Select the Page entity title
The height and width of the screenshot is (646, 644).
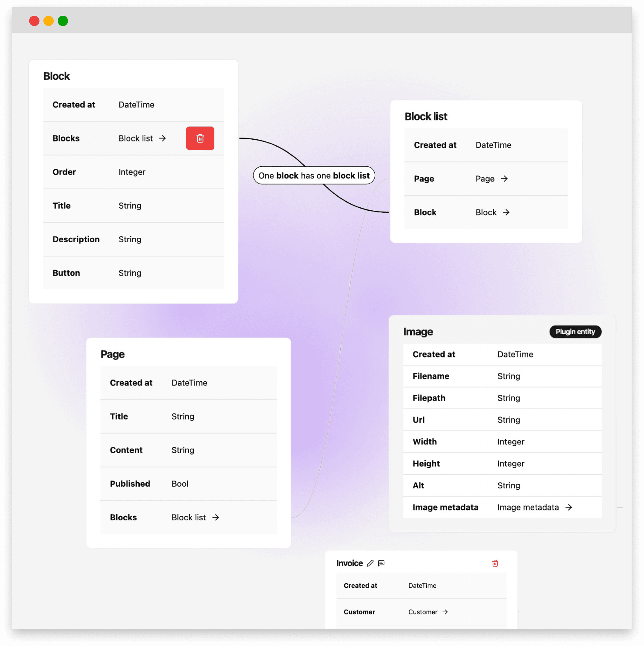coord(113,354)
